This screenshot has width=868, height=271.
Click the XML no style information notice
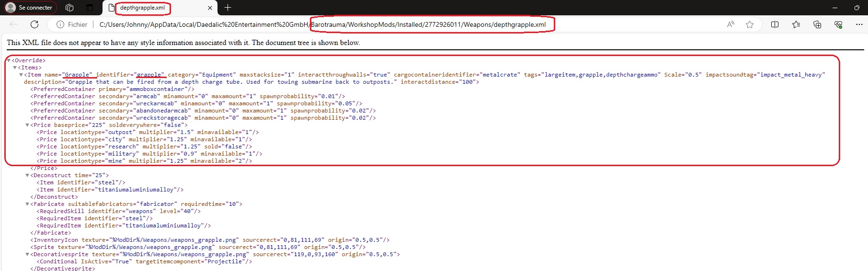[x=183, y=43]
